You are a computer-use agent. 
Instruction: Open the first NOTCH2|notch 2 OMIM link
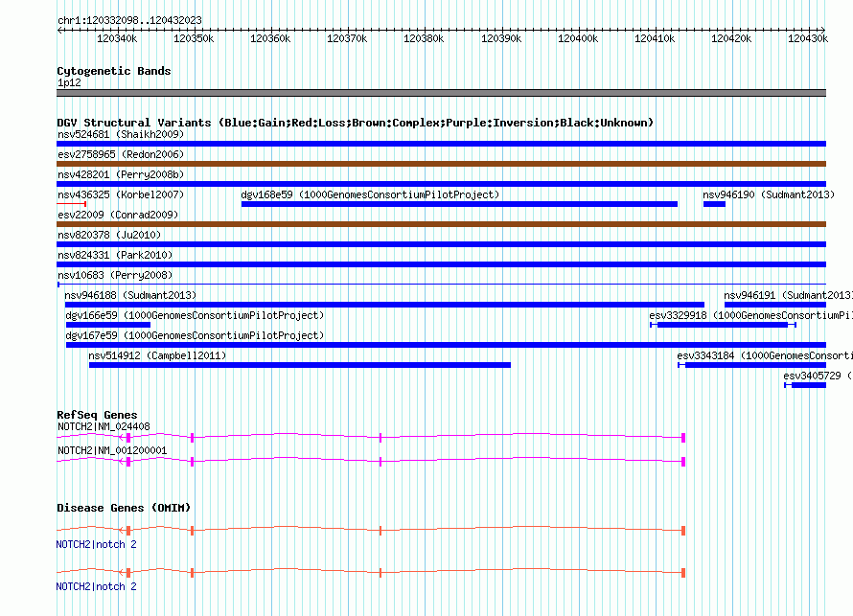(x=96, y=544)
